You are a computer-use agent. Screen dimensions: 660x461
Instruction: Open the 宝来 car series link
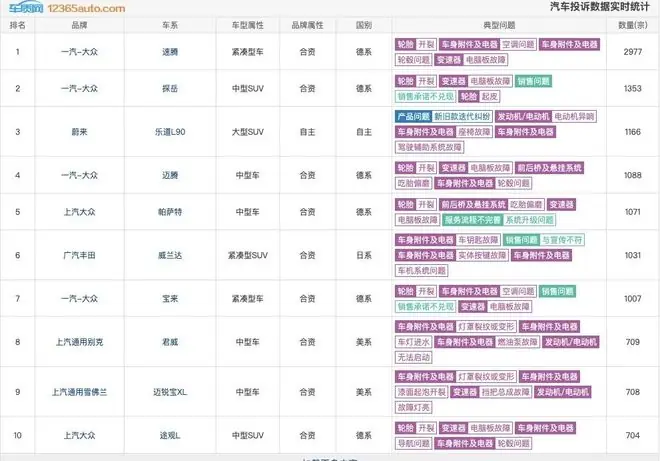pyautogui.click(x=170, y=298)
